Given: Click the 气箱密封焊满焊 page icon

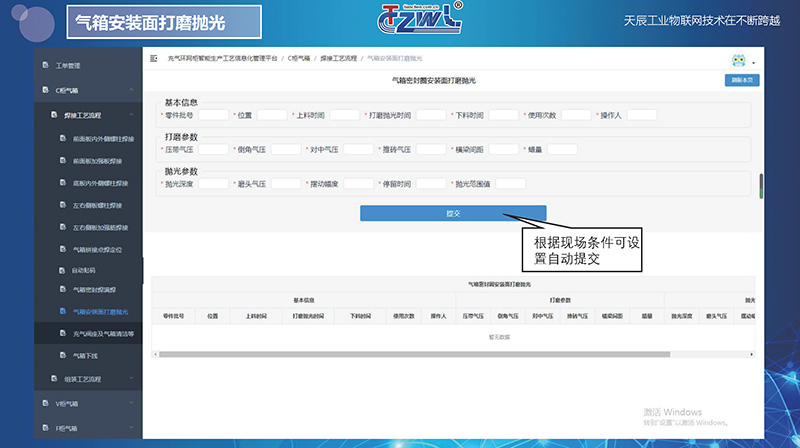Looking at the screenshot, I should click(x=63, y=289).
